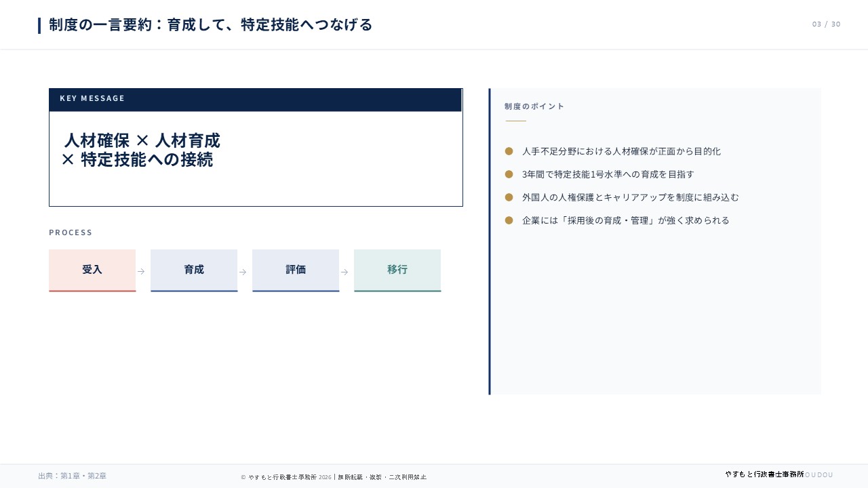Click the page number 03 / 30
Screen dimensions: 868x488
tap(826, 24)
